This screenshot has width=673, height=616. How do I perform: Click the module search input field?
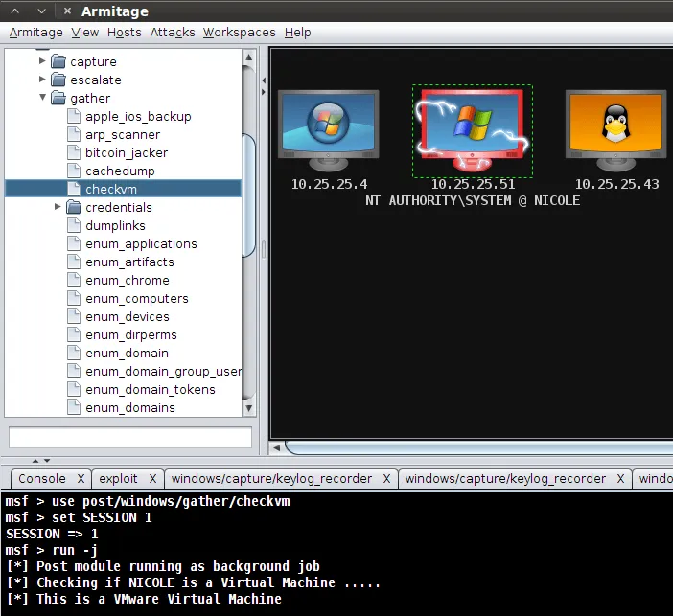click(129, 438)
